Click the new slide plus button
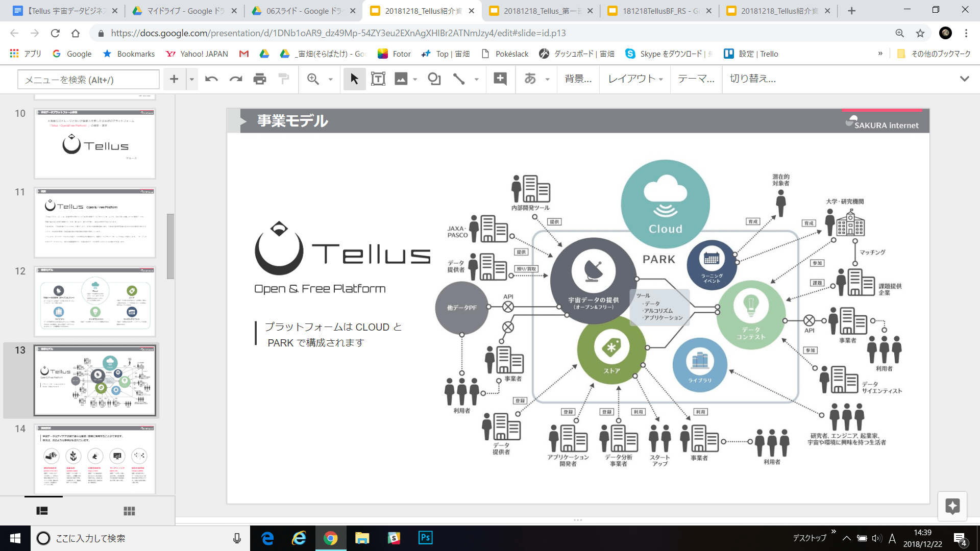Image resolution: width=980 pixels, height=551 pixels. pos(174,79)
